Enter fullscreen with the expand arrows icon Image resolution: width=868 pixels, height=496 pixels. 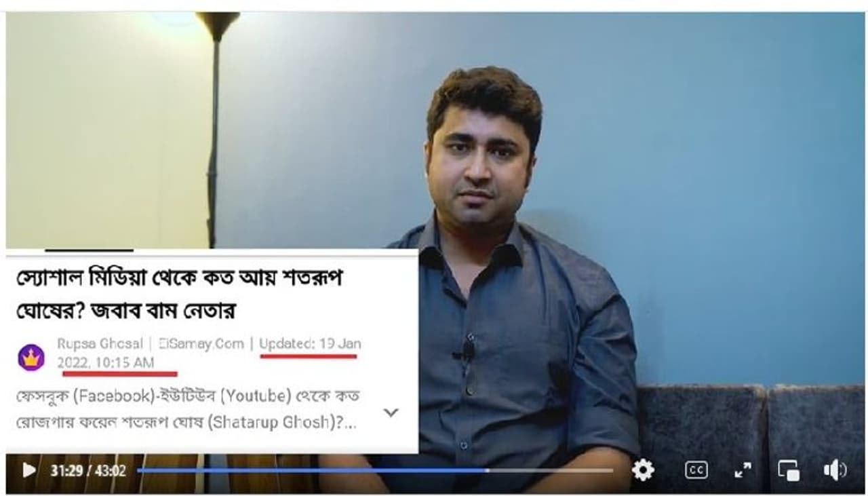[x=743, y=470]
